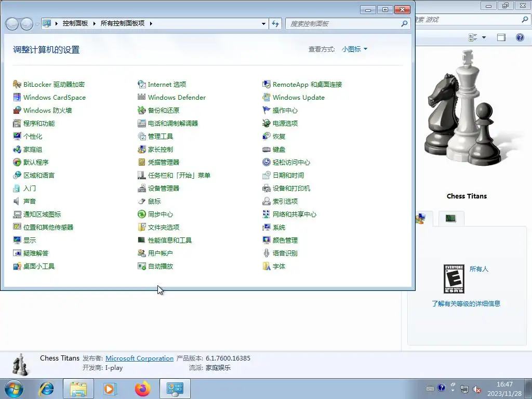The width and height of the screenshot is (532, 399).
Task: Open Windows Explorer from the taskbar
Action: click(78, 389)
